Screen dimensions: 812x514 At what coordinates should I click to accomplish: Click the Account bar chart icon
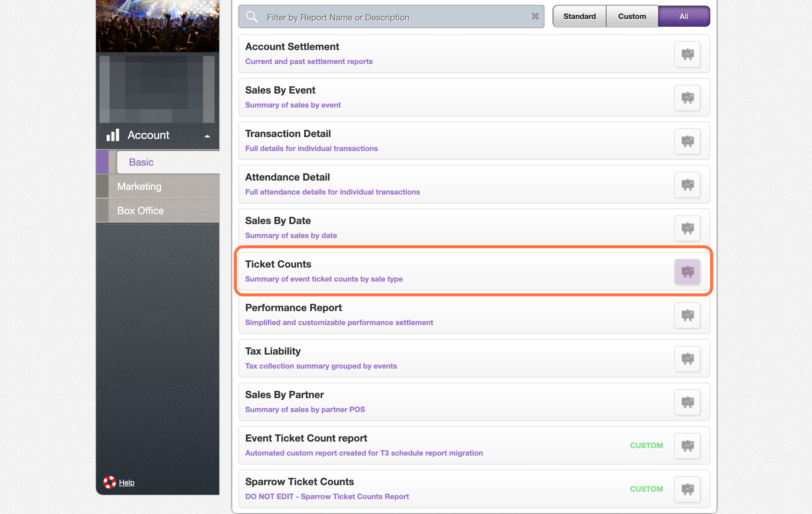113,135
